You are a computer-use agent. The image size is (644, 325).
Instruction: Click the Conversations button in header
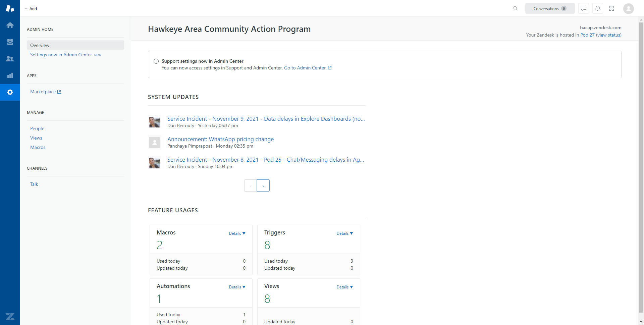coord(549,8)
